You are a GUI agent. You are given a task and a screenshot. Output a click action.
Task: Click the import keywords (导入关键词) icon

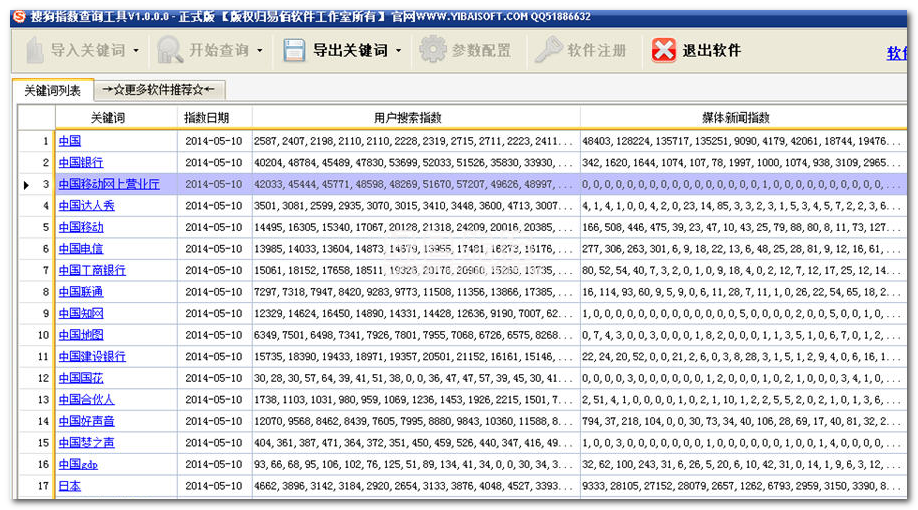pyautogui.click(x=35, y=50)
